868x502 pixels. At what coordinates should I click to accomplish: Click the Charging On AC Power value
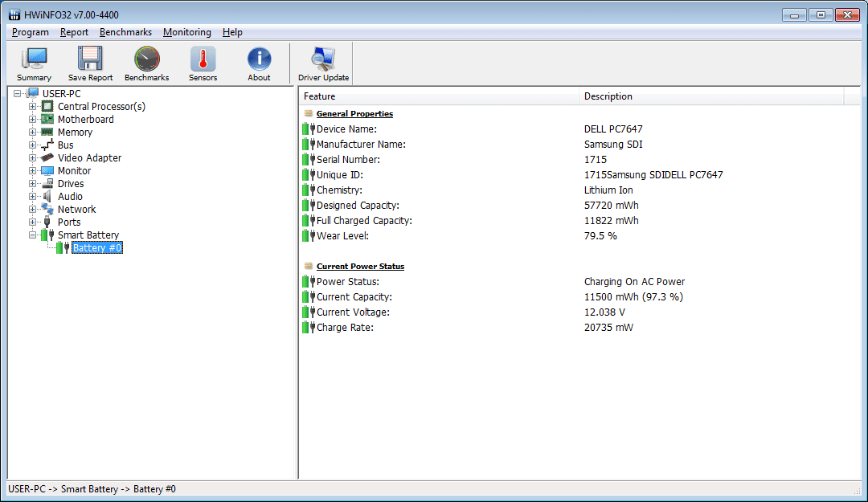coord(634,282)
